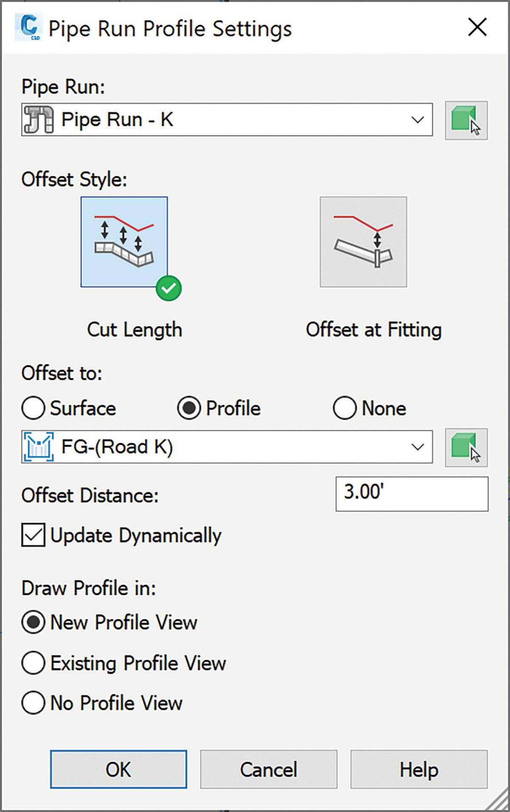Choose the Offset at Fitting style icon

363,242
